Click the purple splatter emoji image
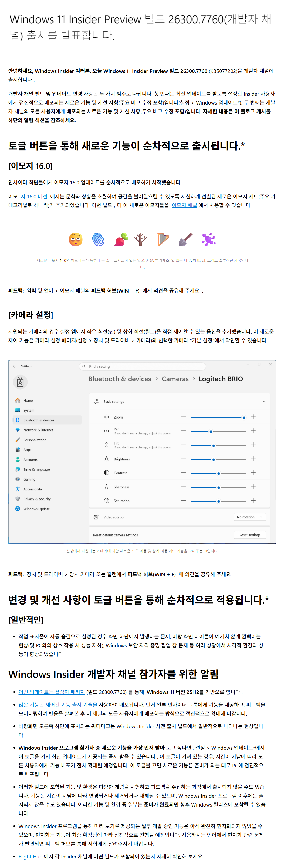 (x=208, y=240)
